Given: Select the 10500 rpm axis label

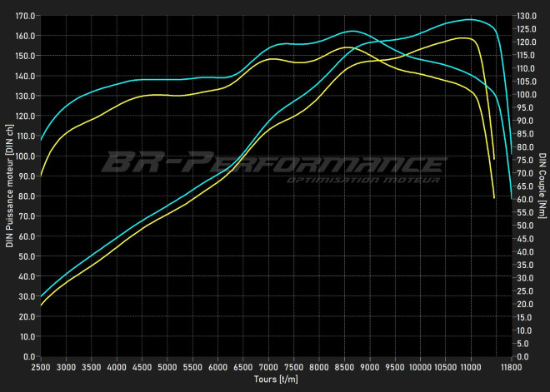Looking at the screenshot, I should coord(446,366).
